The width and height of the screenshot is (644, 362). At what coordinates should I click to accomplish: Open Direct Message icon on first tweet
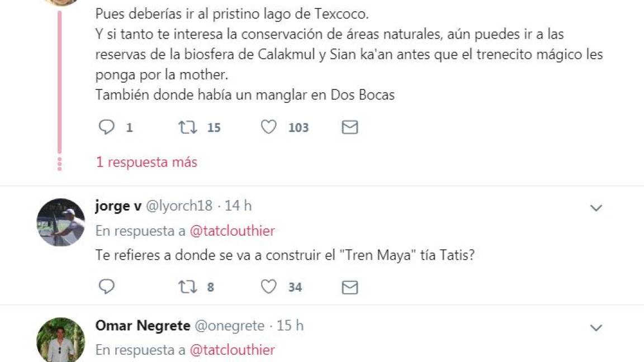click(349, 127)
